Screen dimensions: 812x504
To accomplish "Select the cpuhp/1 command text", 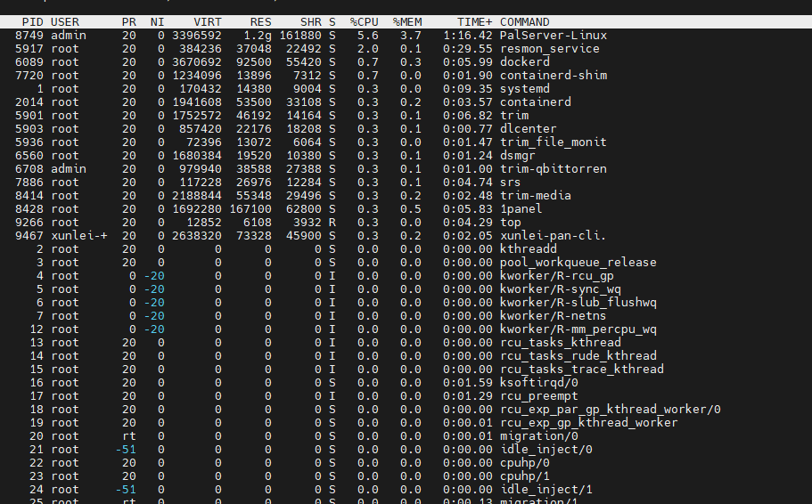I will [525, 476].
